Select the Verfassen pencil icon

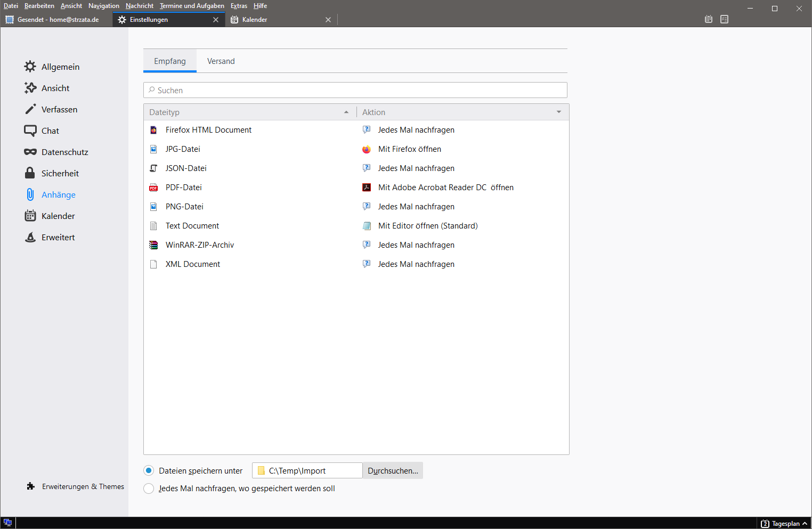click(30, 109)
